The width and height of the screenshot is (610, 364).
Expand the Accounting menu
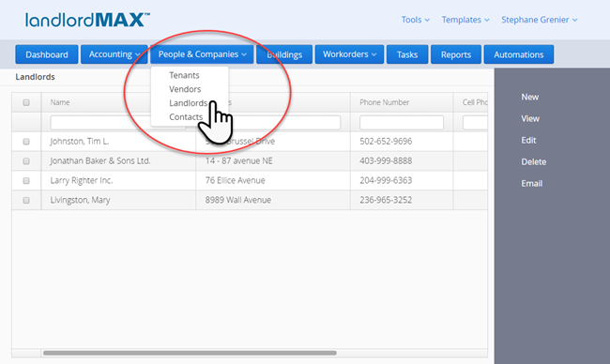[114, 54]
